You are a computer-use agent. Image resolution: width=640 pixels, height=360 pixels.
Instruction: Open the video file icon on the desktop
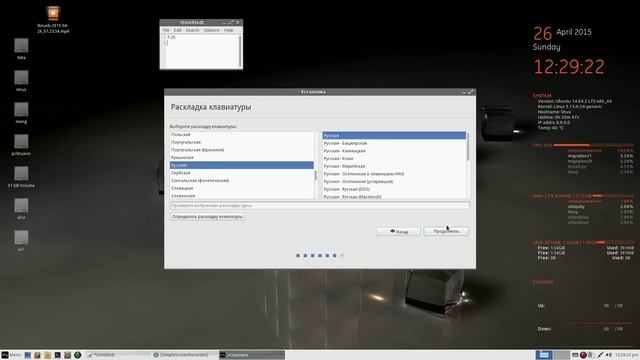pyautogui.click(x=53, y=14)
